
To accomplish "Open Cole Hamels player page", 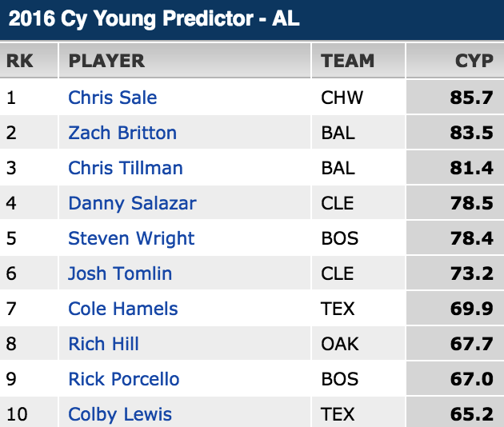I will click(x=123, y=309).
